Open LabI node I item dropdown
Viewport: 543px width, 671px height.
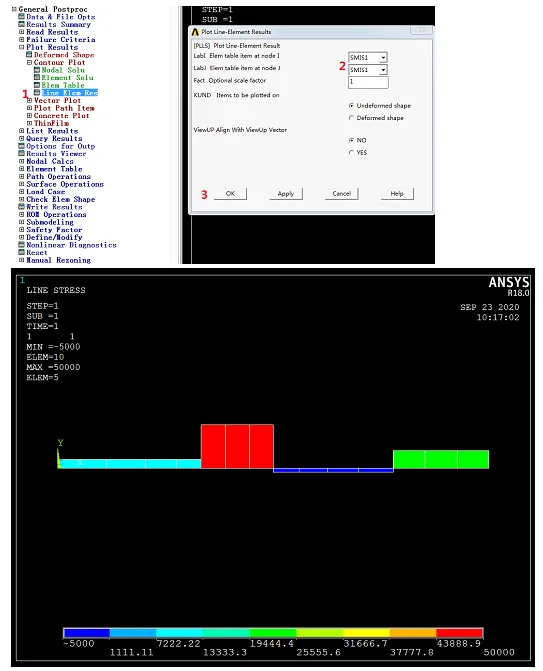[383, 57]
